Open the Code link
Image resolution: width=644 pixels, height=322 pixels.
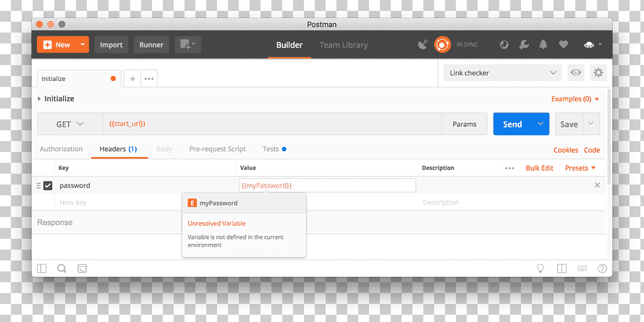click(x=592, y=150)
